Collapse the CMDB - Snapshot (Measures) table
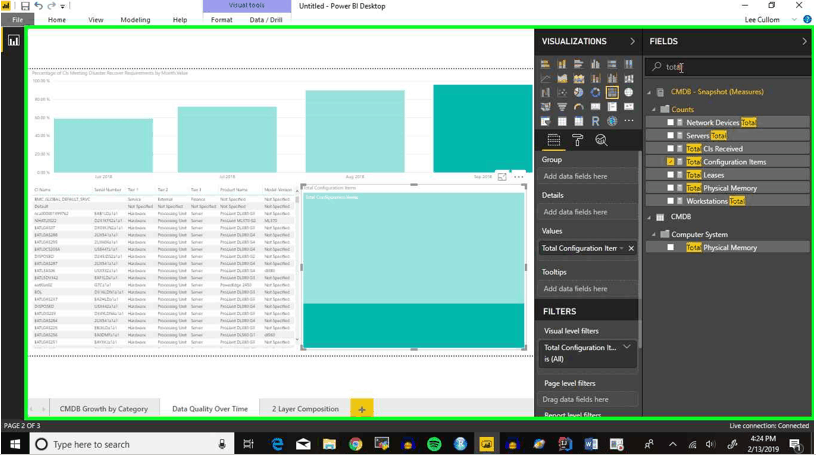The image size is (816, 455). coord(649,92)
